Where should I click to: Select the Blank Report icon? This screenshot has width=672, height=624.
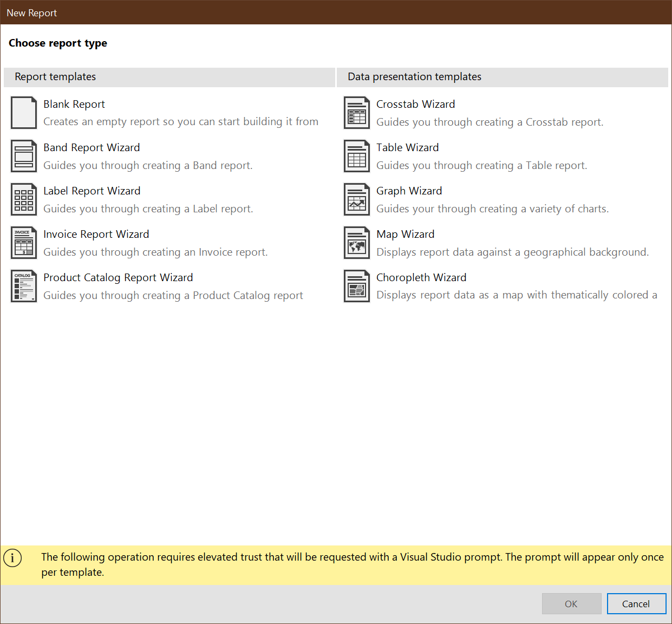pos(23,112)
